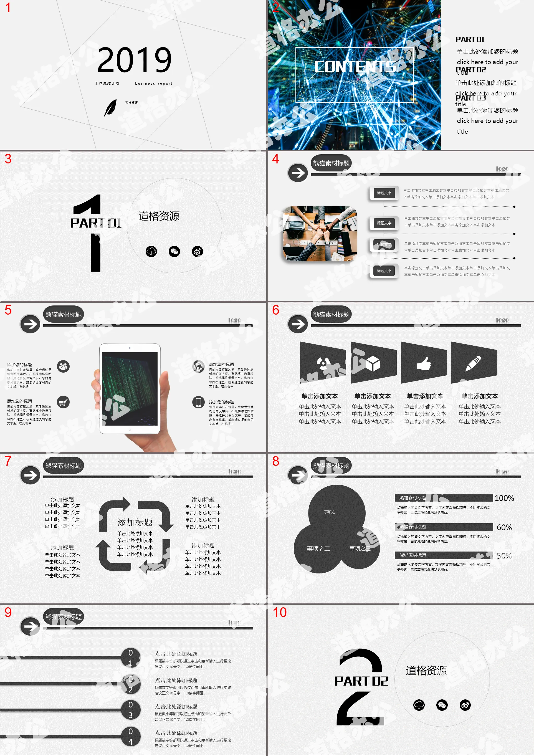Screen dimensions: 534x756
Task: Enable 100% progress bar slide 8
Action: (445, 494)
